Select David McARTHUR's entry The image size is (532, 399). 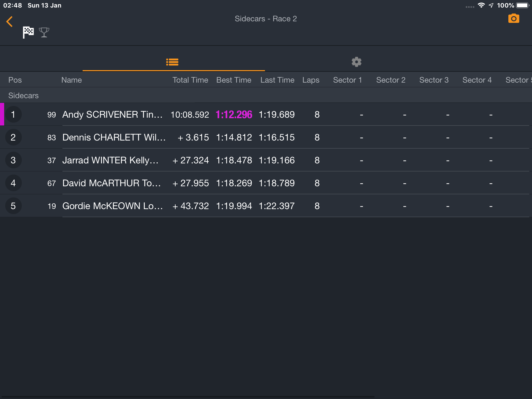(266, 183)
